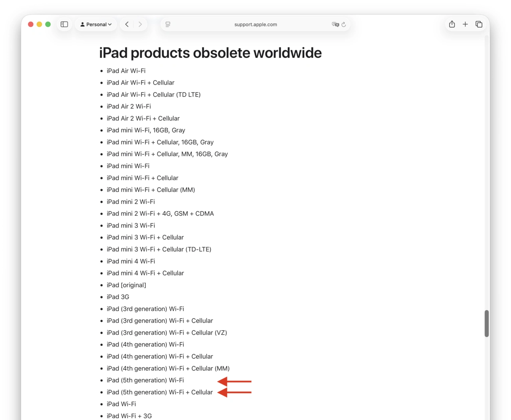Screen dimensions: 511x420
Task: Click "iPad (4th generation) Wi-Fi"
Action: [x=146, y=345]
